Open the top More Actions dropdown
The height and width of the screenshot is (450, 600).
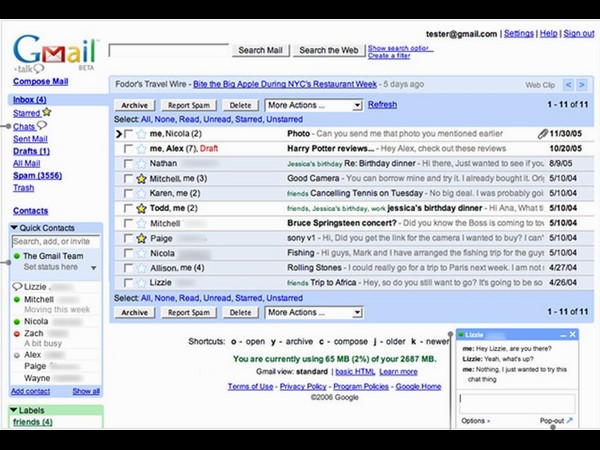pyautogui.click(x=314, y=105)
